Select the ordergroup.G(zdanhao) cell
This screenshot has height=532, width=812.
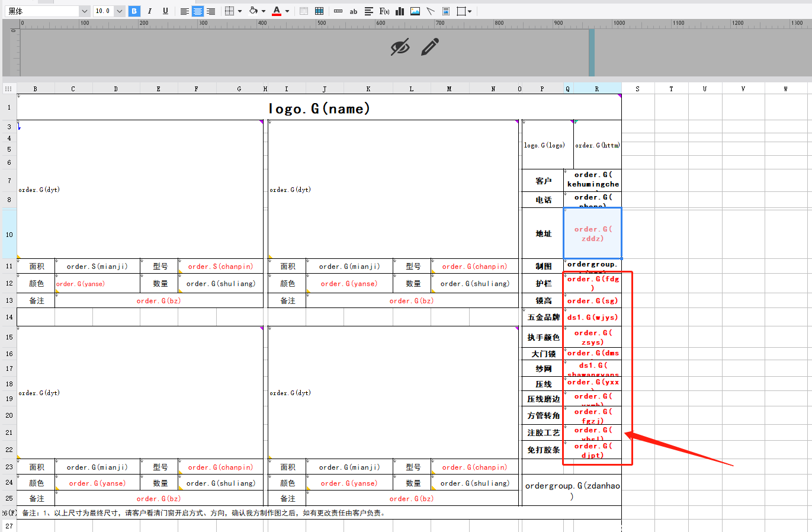pyautogui.click(x=572, y=490)
